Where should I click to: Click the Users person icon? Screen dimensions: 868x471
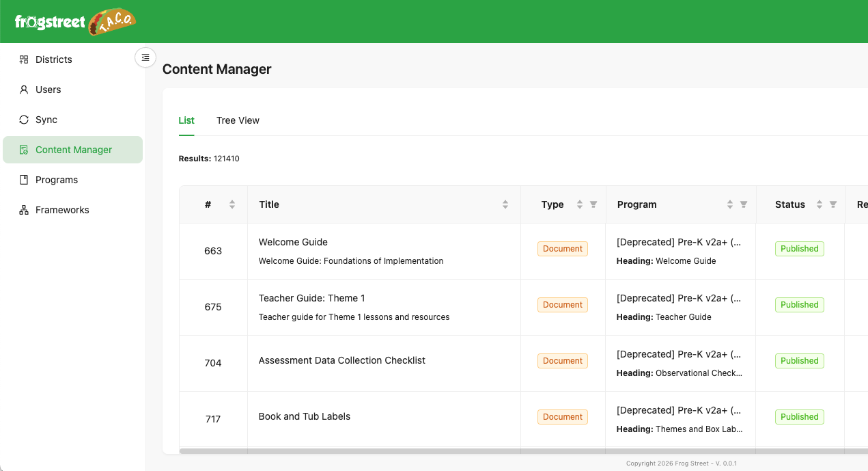[24, 90]
